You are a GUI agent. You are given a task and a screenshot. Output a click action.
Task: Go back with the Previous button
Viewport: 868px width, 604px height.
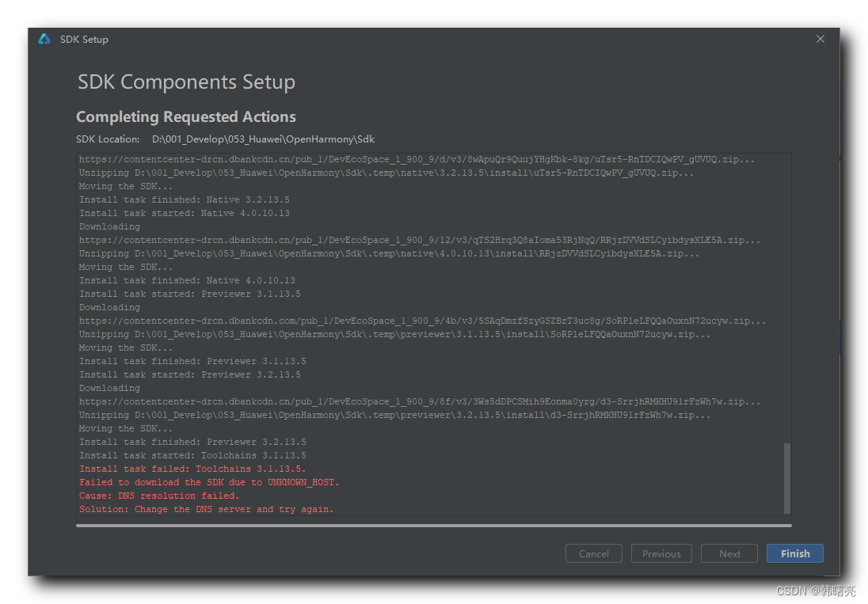coord(661,553)
